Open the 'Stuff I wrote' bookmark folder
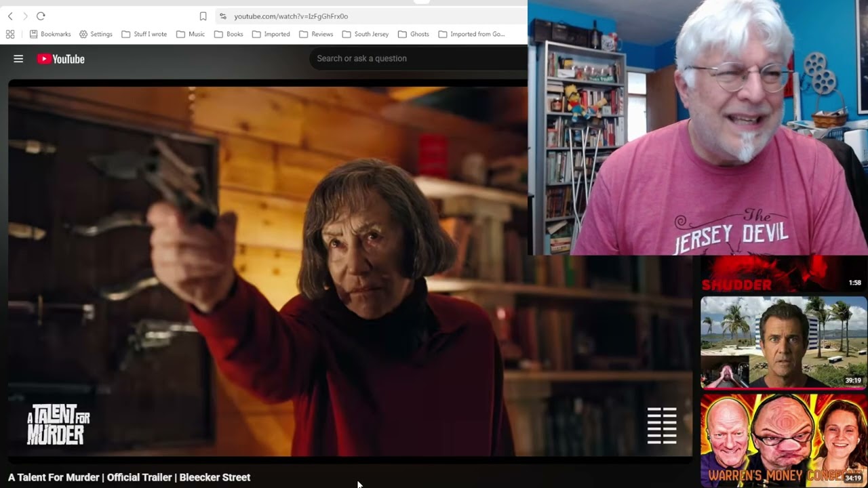 pos(144,34)
